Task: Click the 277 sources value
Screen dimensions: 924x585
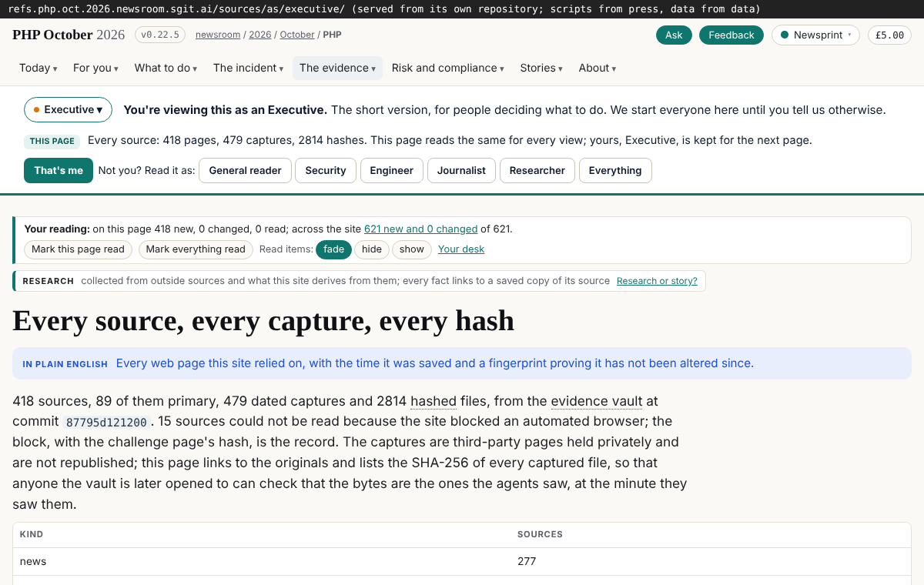Action: (x=527, y=561)
